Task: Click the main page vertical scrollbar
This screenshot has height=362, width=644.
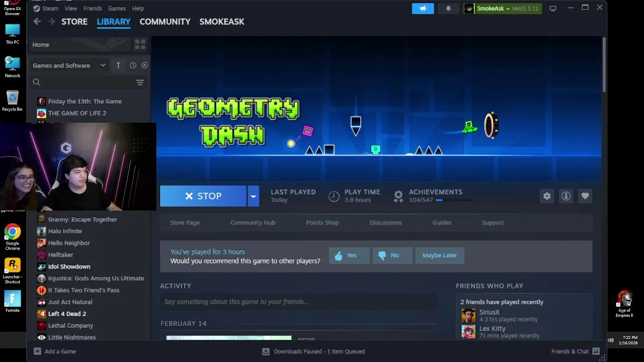Action: (x=604, y=65)
